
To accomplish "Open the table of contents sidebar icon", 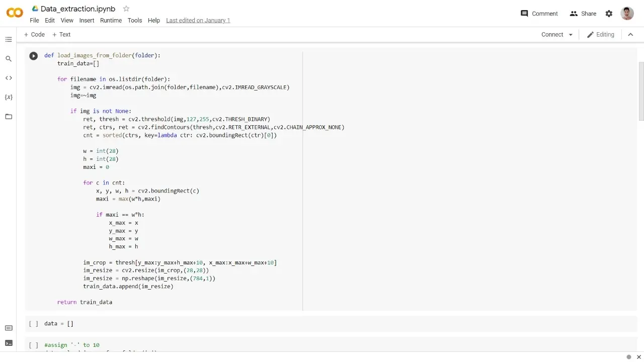I will (x=9, y=40).
